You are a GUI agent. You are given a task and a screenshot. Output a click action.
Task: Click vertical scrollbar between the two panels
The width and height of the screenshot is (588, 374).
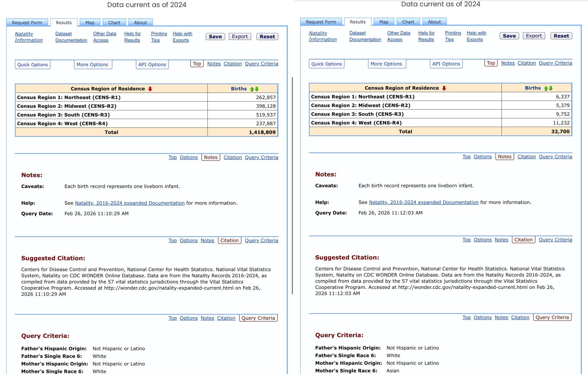[x=292, y=186]
